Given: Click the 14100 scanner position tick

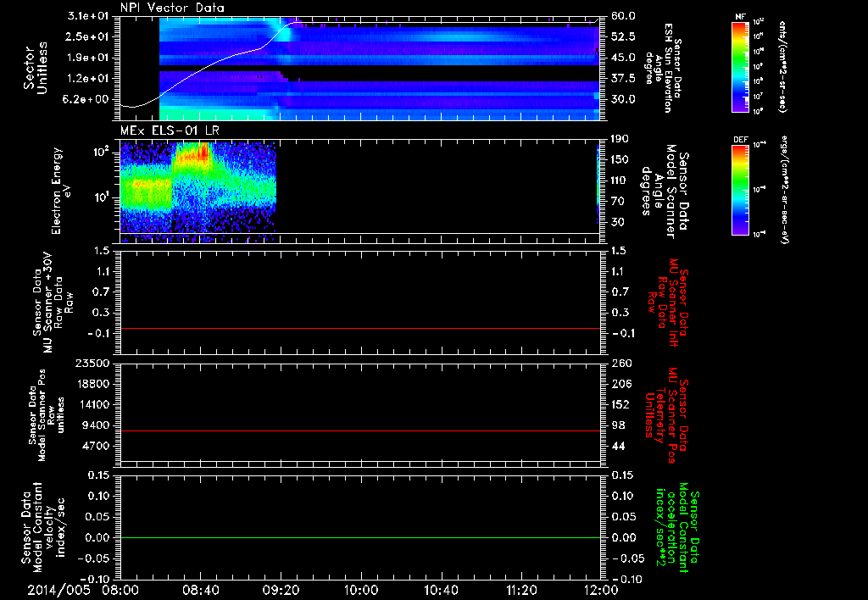Looking at the screenshot, I should [x=93, y=404].
